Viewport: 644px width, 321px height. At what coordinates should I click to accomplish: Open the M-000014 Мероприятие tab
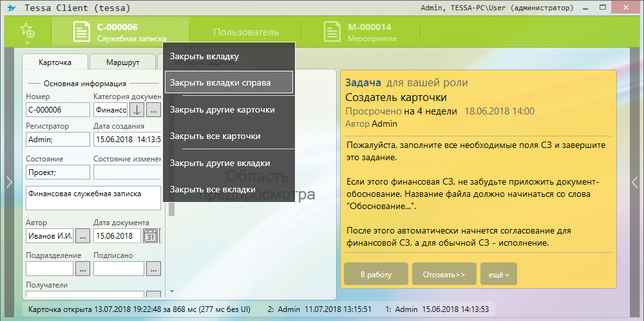pos(361,32)
